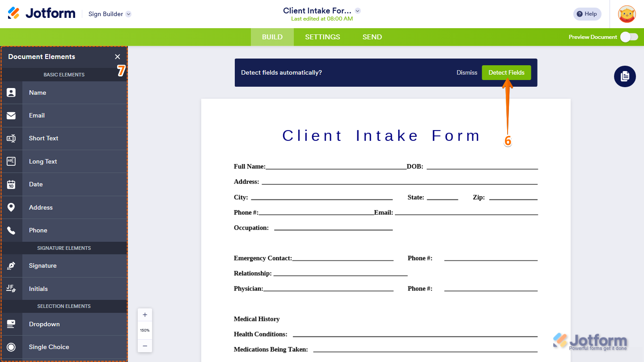
Task: Add the Dropdown element label
Action: click(44, 324)
